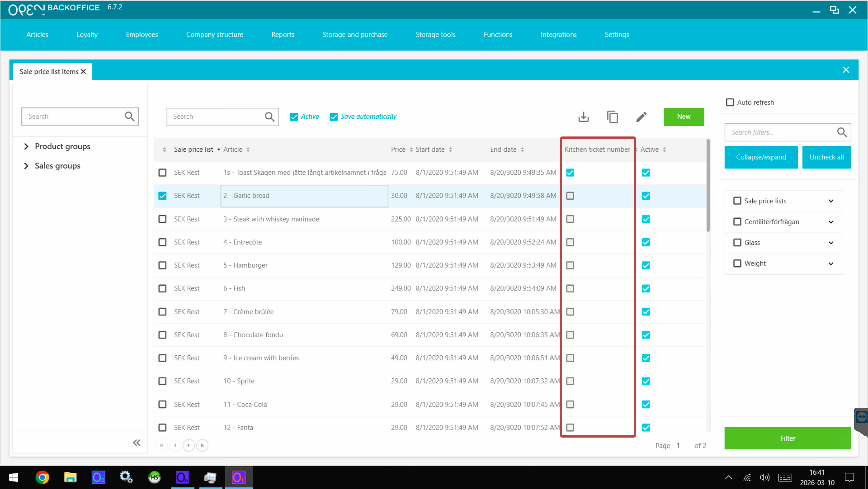
Task: Go to next page arrow
Action: (x=188, y=445)
